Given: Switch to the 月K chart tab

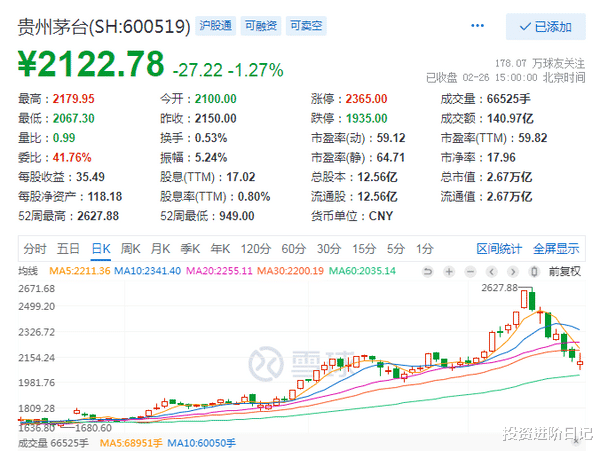Looking at the screenshot, I should point(160,249).
